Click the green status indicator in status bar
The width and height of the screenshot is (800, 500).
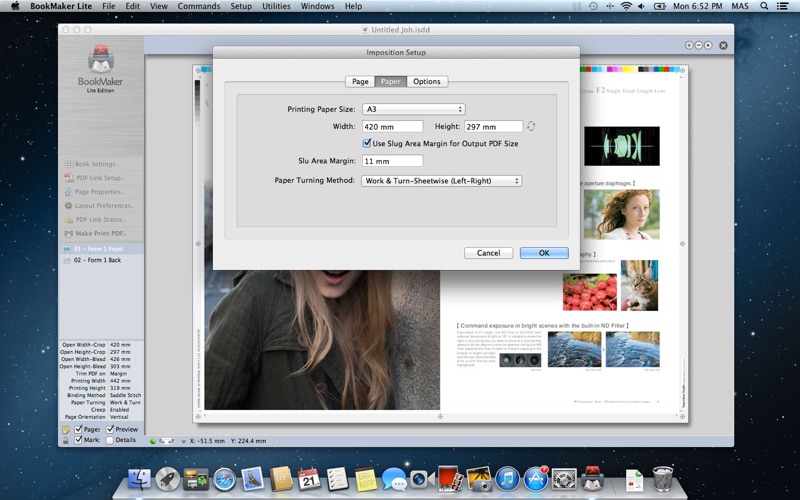[153, 440]
